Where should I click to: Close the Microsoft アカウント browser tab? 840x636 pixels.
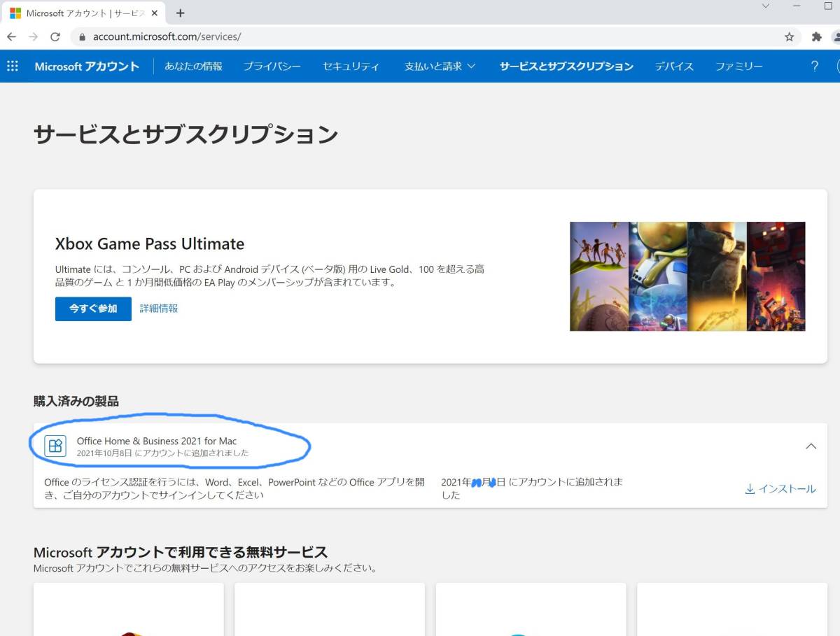click(155, 13)
